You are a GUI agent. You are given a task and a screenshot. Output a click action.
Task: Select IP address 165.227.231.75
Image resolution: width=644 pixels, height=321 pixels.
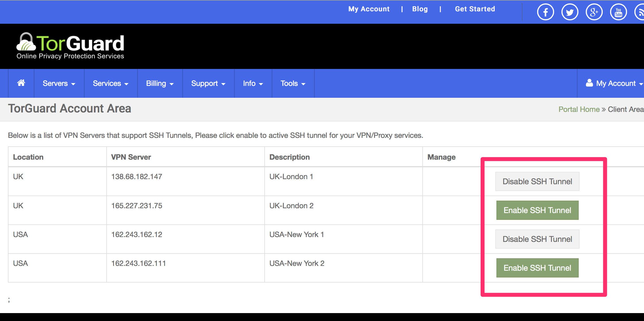[x=137, y=206]
